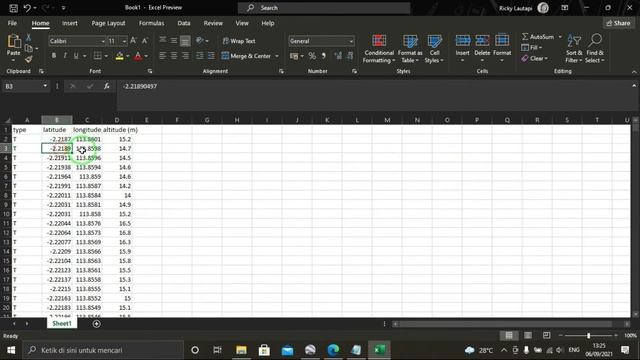The height and width of the screenshot is (360, 640).
Task: Toggle Align Left for text
Action: [x=162, y=56]
